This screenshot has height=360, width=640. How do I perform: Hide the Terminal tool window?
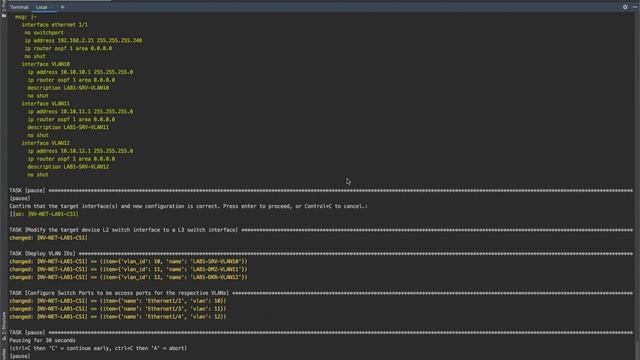[x=635, y=7]
